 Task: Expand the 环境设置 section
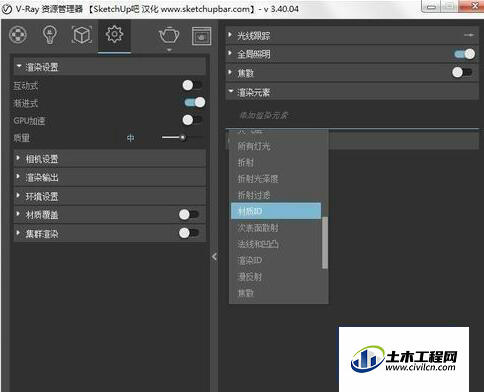coord(110,196)
